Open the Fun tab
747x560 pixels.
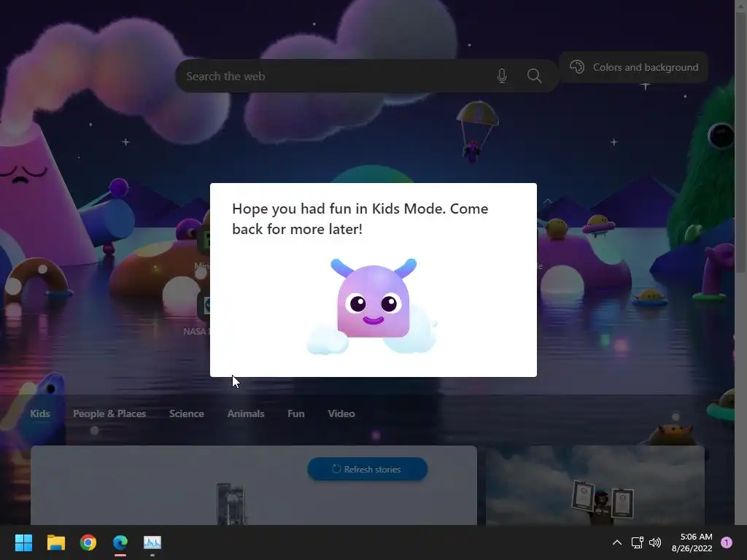click(296, 413)
